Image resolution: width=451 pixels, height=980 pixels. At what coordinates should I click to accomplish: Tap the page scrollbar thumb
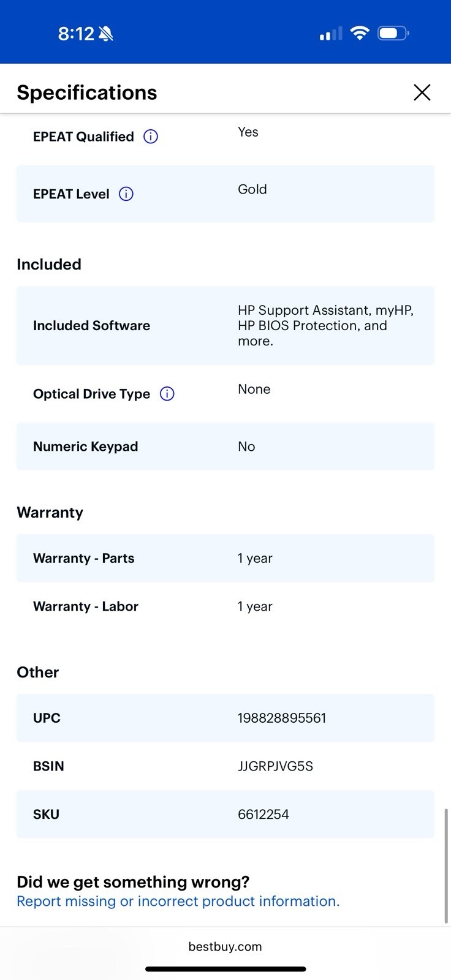pos(445,865)
